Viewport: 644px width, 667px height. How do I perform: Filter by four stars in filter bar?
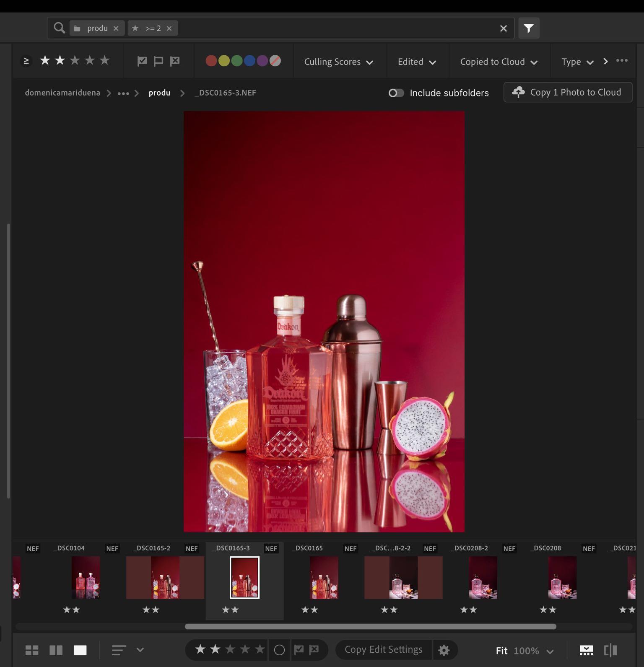(x=90, y=61)
